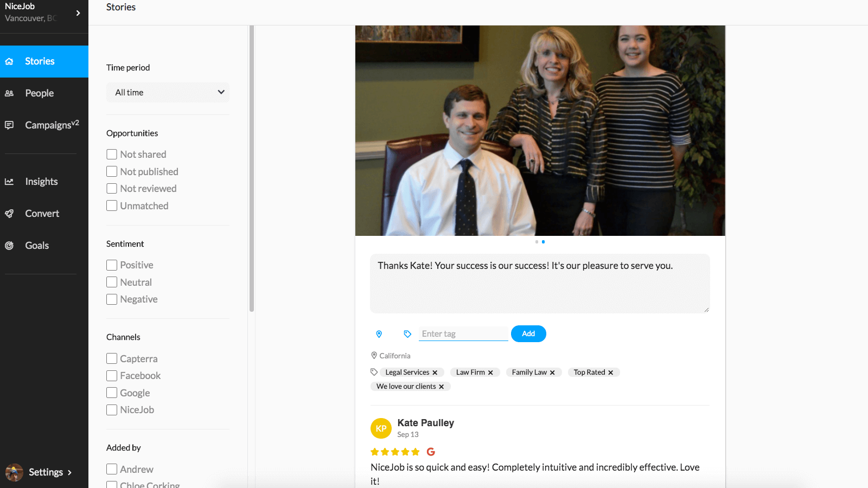
Task: Click the team photo image
Action: click(x=540, y=131)
